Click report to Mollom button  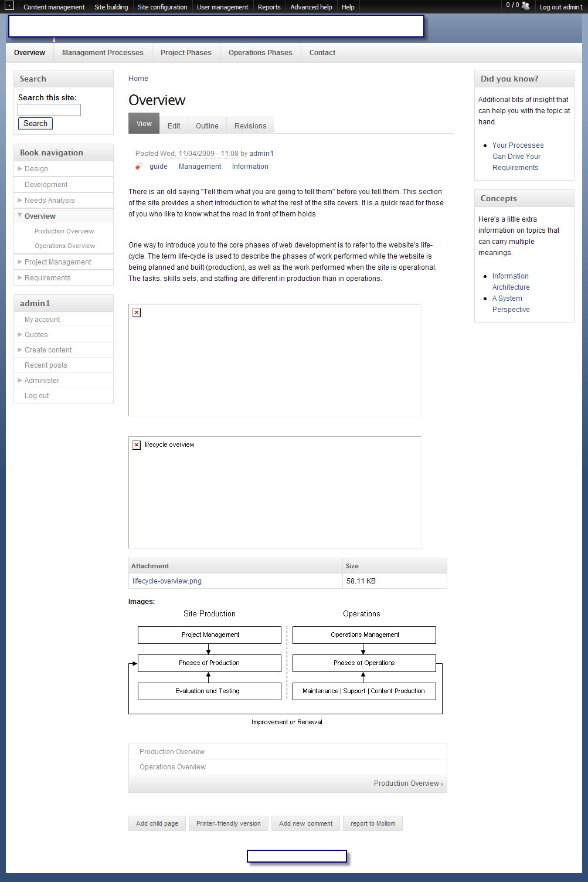click(373, 823)
